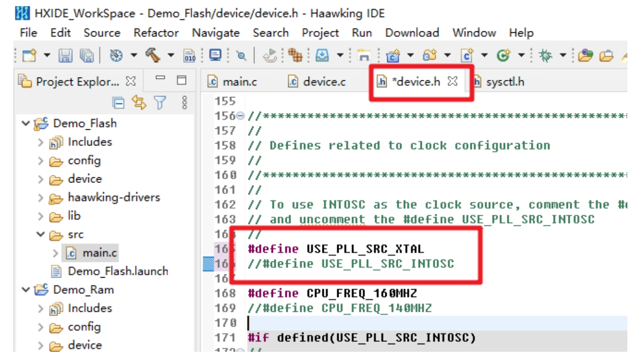Collapse the Demo_Flash project node
This screenshot has height=357, width=644.
point(25,124)
